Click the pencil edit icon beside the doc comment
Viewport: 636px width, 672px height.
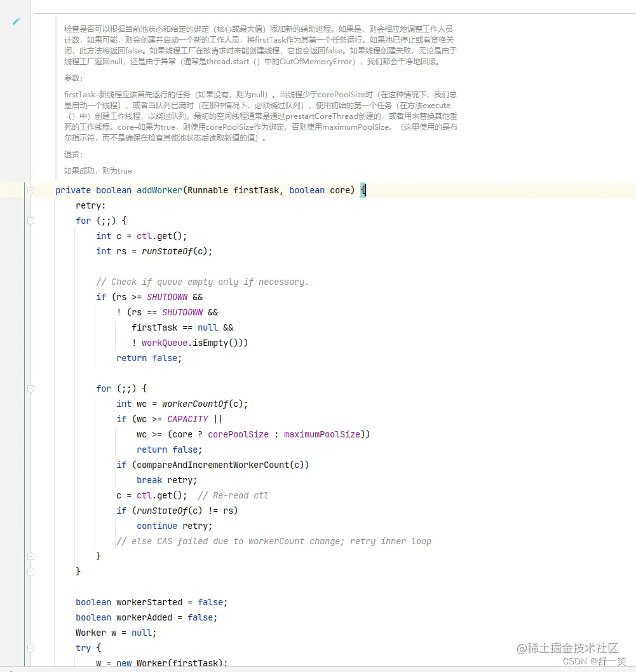pyautogui.click(x=17, y=22)
